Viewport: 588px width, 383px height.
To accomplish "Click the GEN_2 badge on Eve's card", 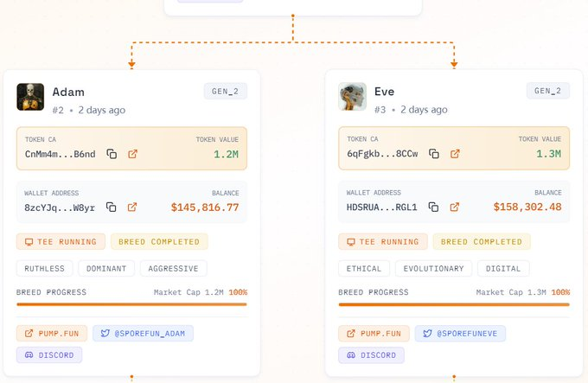I will point(548,91).
